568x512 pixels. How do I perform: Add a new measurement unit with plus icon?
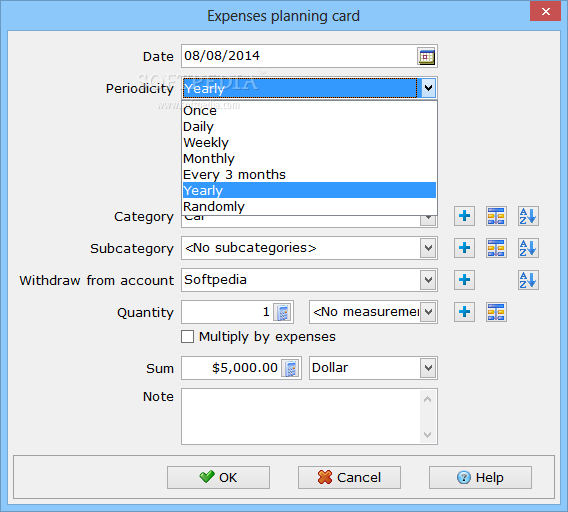(464, 312)
